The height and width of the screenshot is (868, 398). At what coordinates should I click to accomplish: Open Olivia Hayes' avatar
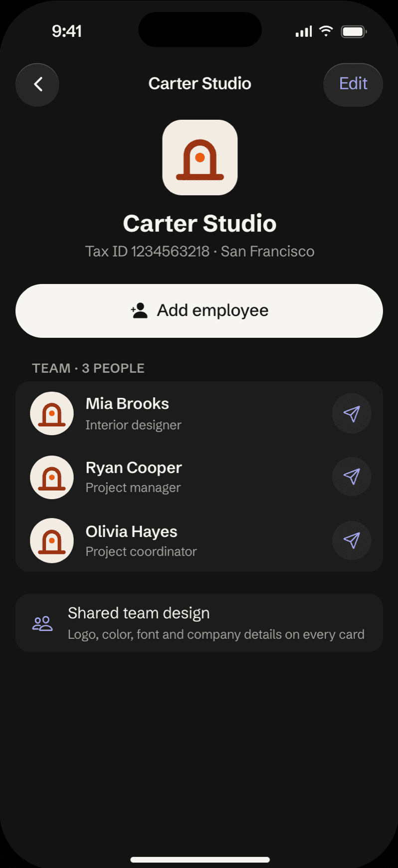pos(52,541)
